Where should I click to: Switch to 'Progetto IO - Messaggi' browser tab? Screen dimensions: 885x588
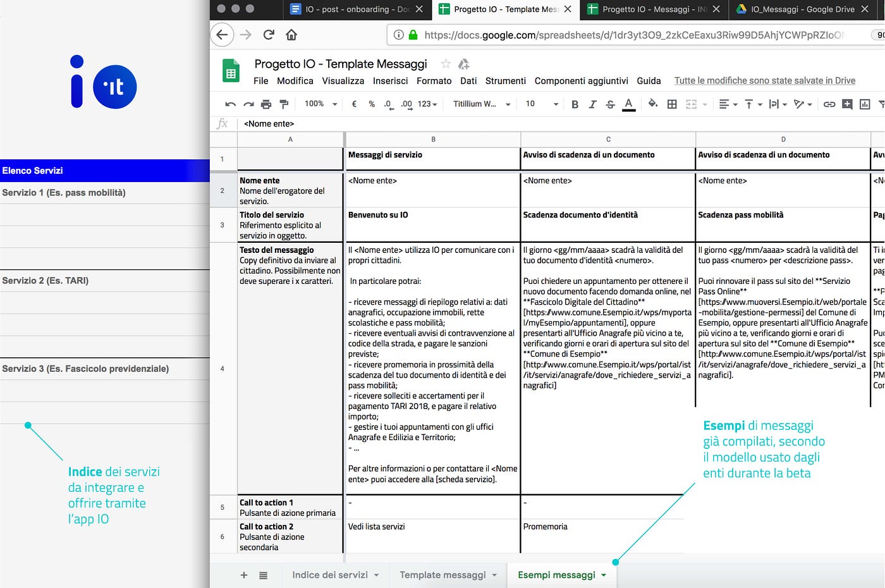pos(653,9)
